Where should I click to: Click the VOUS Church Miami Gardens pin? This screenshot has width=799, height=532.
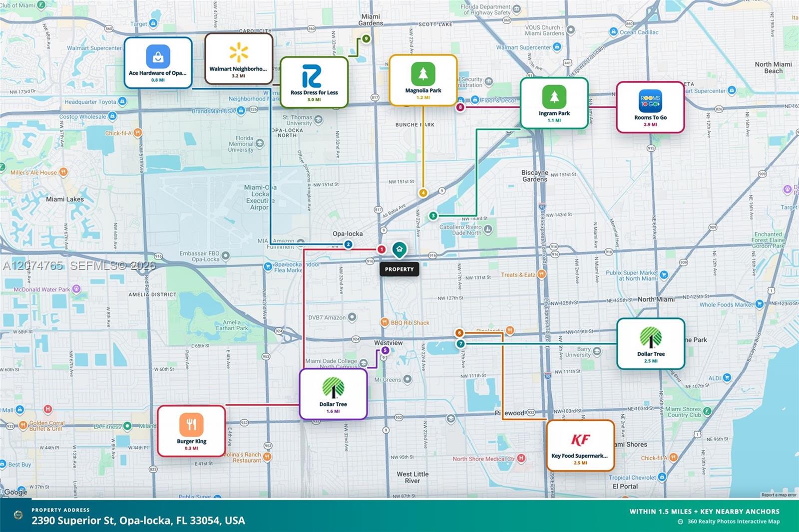(571, 30)
